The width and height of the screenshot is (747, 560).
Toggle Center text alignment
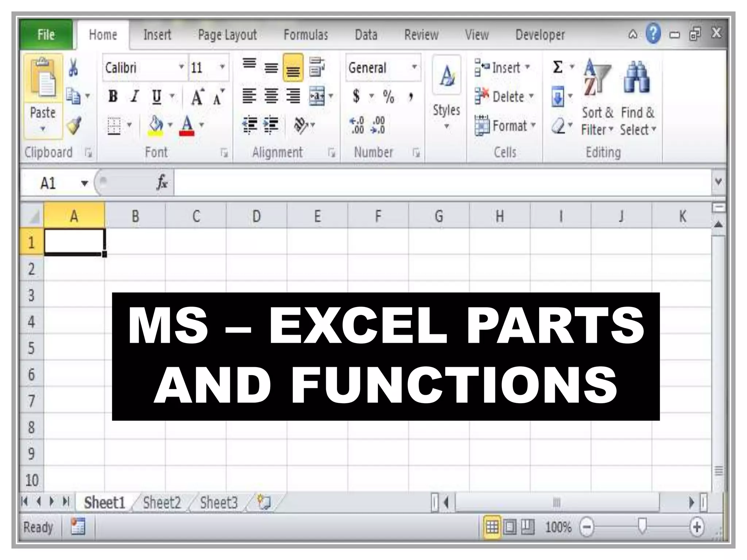click(271, 96)
